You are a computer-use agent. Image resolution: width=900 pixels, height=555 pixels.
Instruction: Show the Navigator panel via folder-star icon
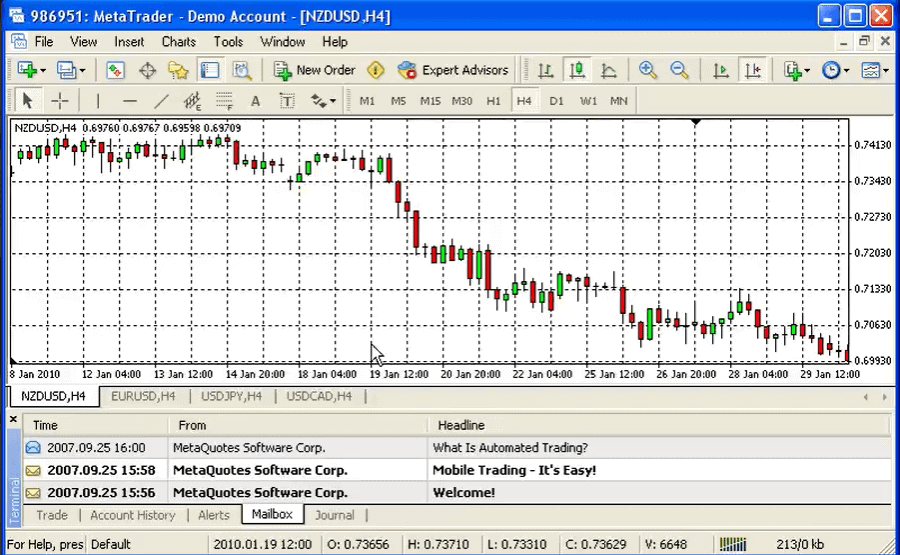point(179,70)
